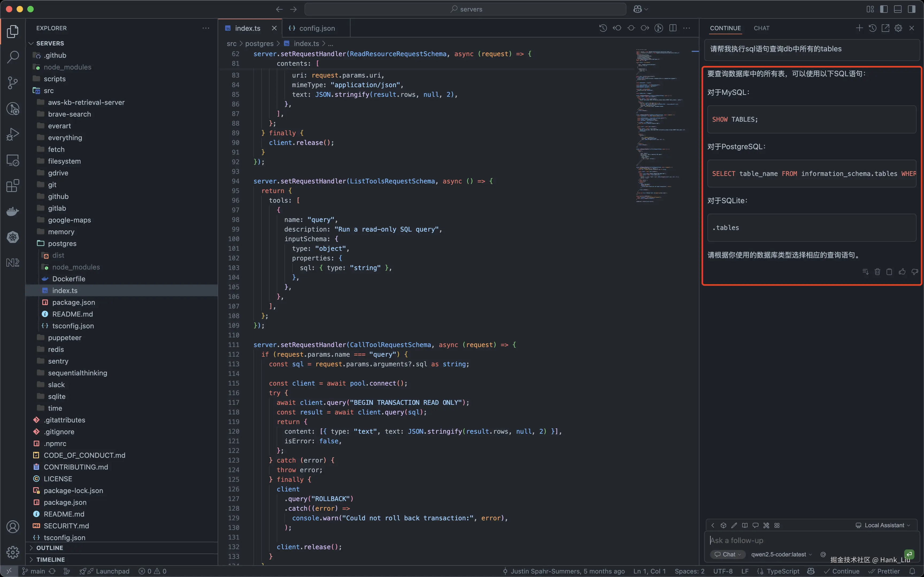The height and width of the screenshot is (577, 924).
Task: Open Docker view in activity bar
Action: point(13,211)
